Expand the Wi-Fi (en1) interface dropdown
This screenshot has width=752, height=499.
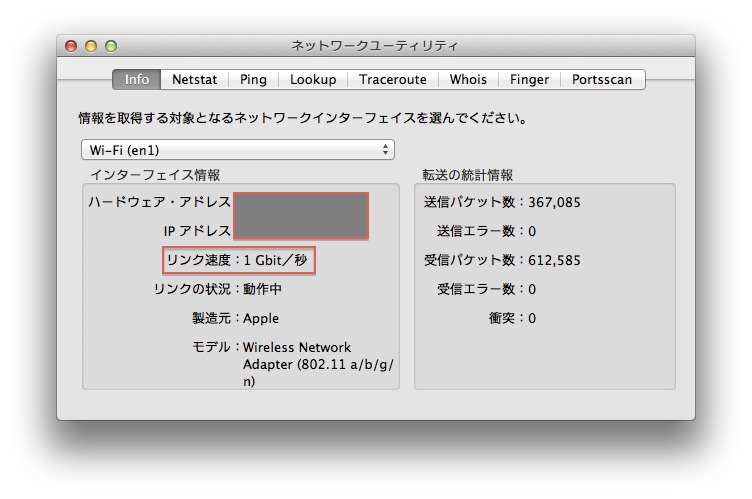[x=238, y=150]
